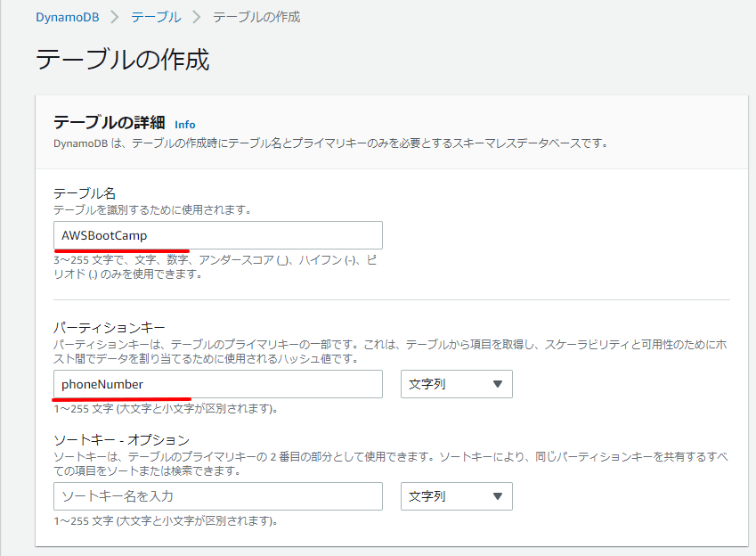Click the ソートキー - オプション label

121,440
